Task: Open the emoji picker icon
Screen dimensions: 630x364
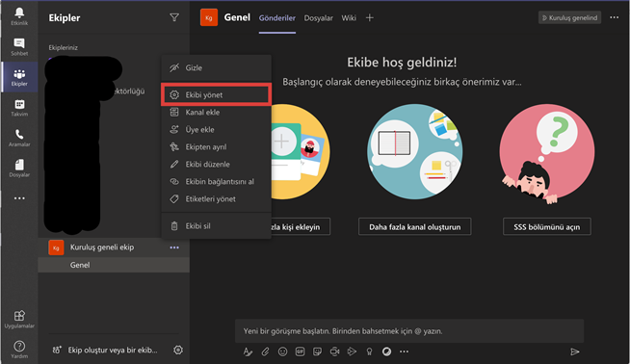Action: 283,351
